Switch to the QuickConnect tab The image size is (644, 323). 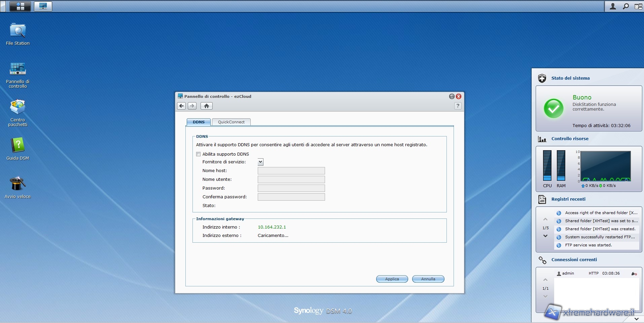(231, 122)
